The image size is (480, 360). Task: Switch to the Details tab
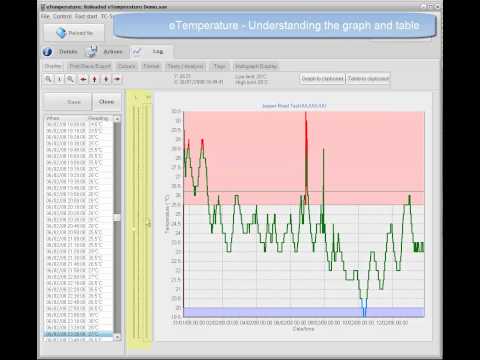pyautogui.click(x=68, y=52)
